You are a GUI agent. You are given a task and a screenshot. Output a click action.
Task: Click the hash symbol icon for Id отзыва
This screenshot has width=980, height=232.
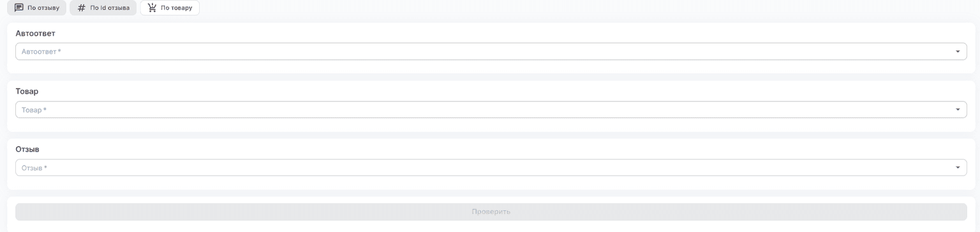(81, 8)
